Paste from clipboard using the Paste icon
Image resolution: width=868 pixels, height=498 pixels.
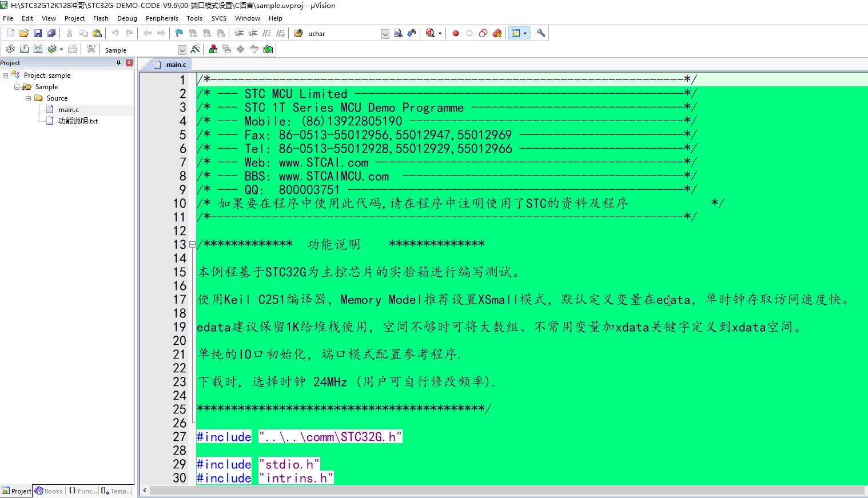pyautogui.click(x=97, y=33)
